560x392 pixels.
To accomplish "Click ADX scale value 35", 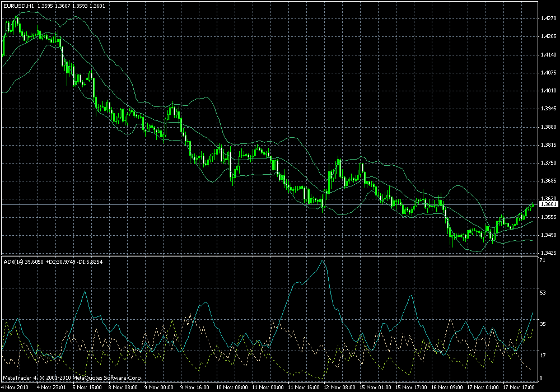I will pos(543,324).
